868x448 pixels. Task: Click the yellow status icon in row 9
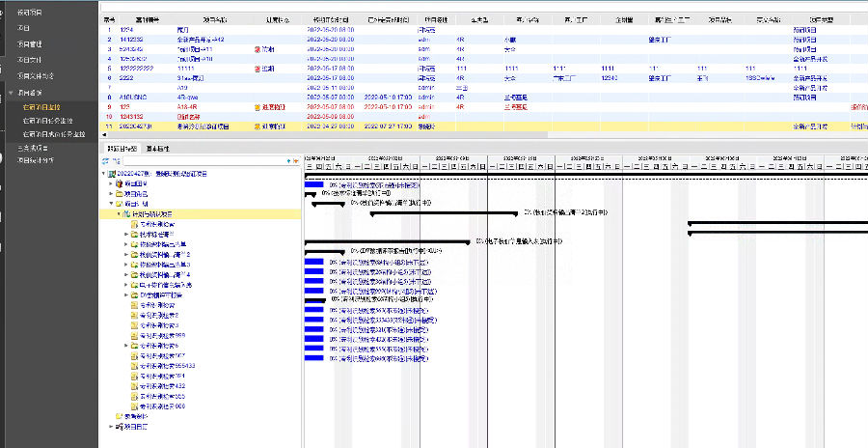click(257, 107)
